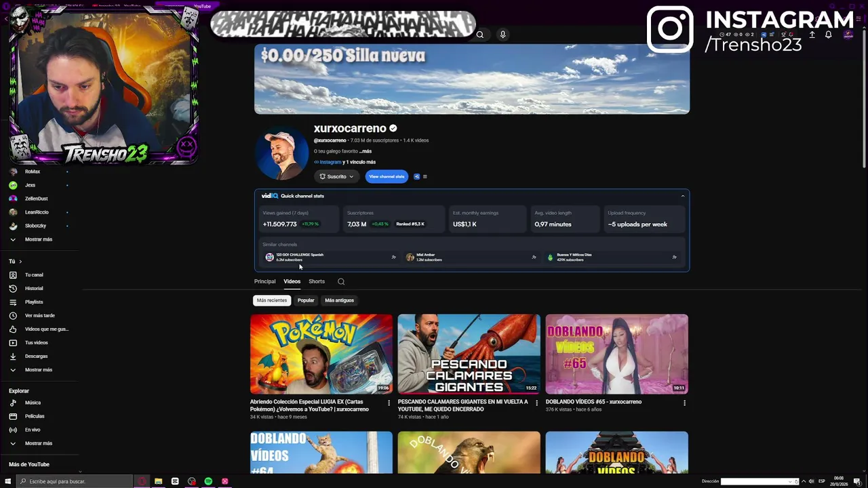Open Tus videos in the sidebar
This screenshot has width=868, height=488.
point(37,342)
